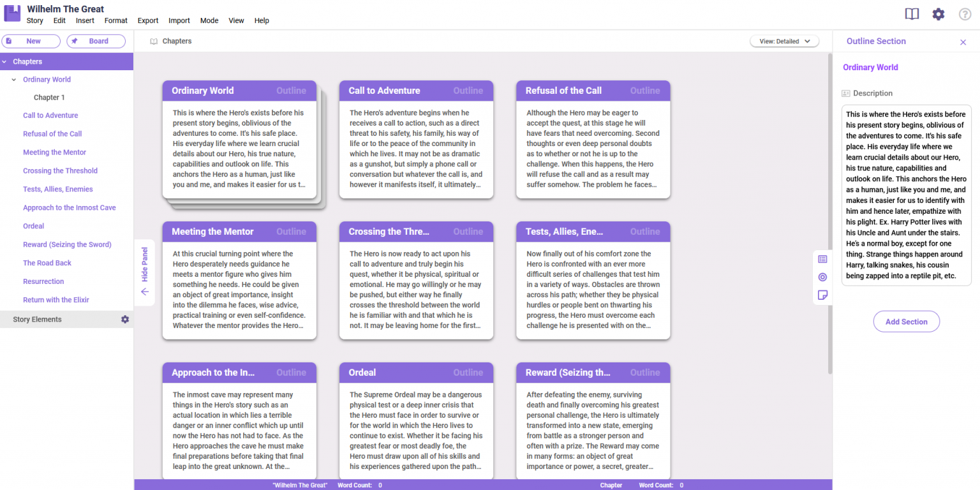Create a new document with New button
This screenshot has width=980, height=490.
(31, 40)
